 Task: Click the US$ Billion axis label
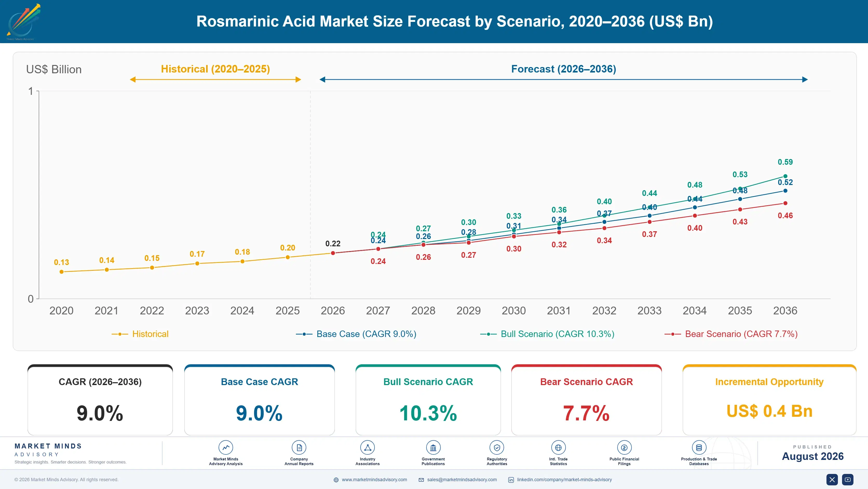tap(54, 69)
